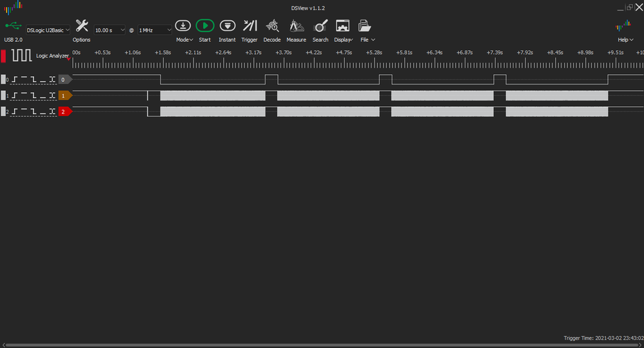
Task: Set rising edge trigger on channel 2
Action: [x=14, y=111]
